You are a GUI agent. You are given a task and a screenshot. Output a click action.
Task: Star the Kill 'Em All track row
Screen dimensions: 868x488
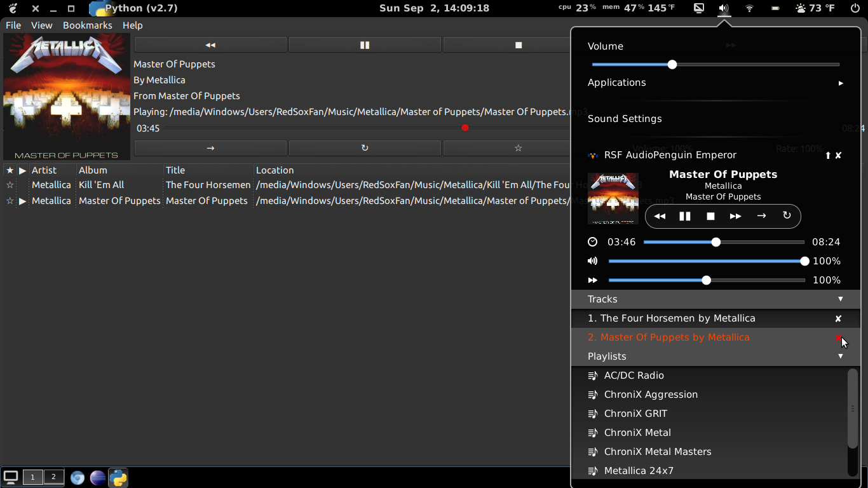[x=10, y=185]
